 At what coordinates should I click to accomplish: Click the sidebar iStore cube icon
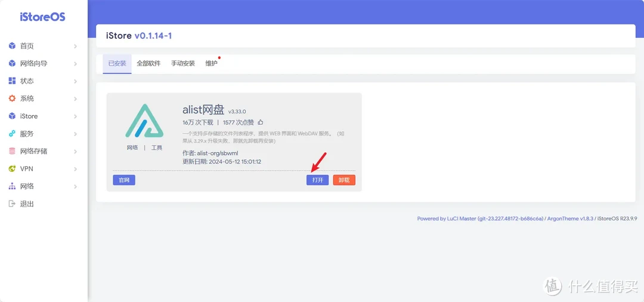tap(13, 116)
